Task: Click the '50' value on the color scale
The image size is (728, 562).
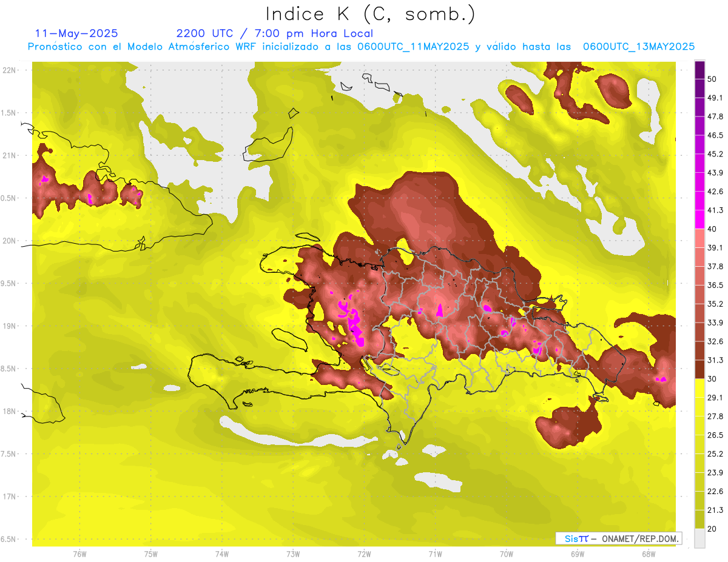Action: 712,79
